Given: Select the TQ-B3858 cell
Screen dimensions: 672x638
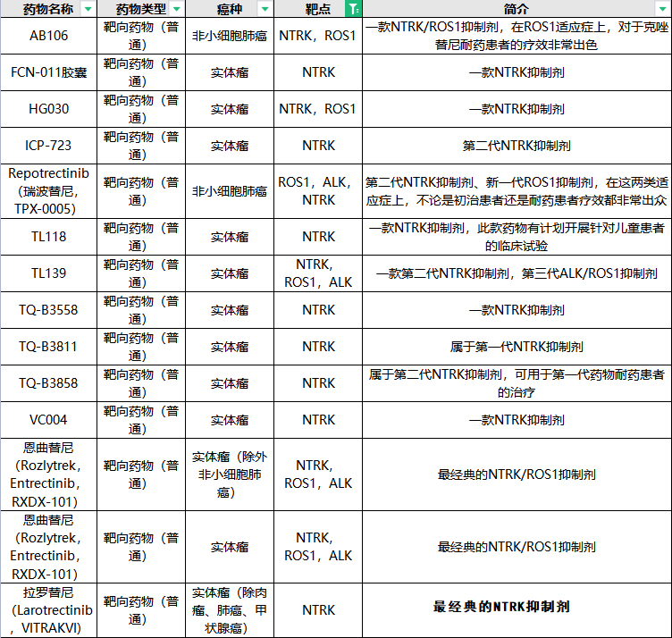Looking at the screenshot, I should click(x=48, y=383).
